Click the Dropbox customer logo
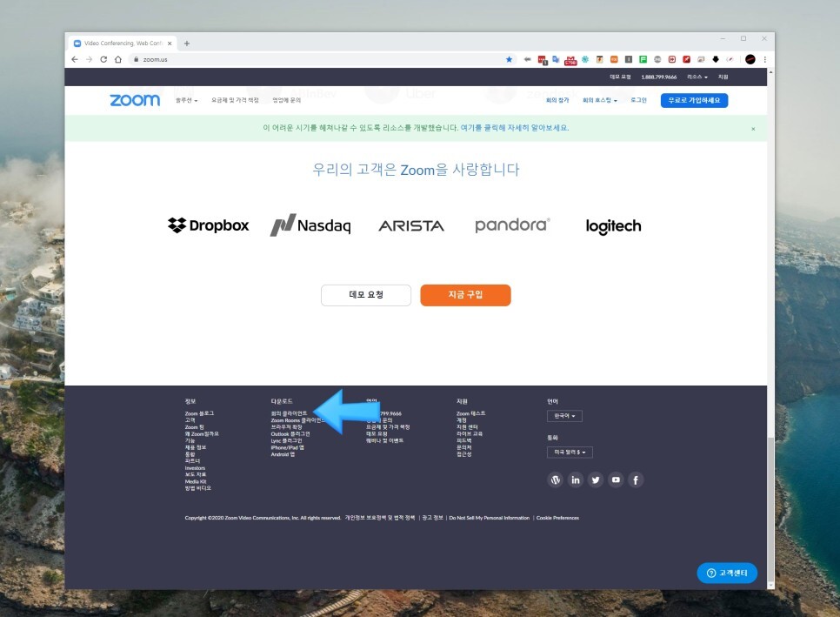The height and width of the screenshot is (617, 840). [209, 225]
